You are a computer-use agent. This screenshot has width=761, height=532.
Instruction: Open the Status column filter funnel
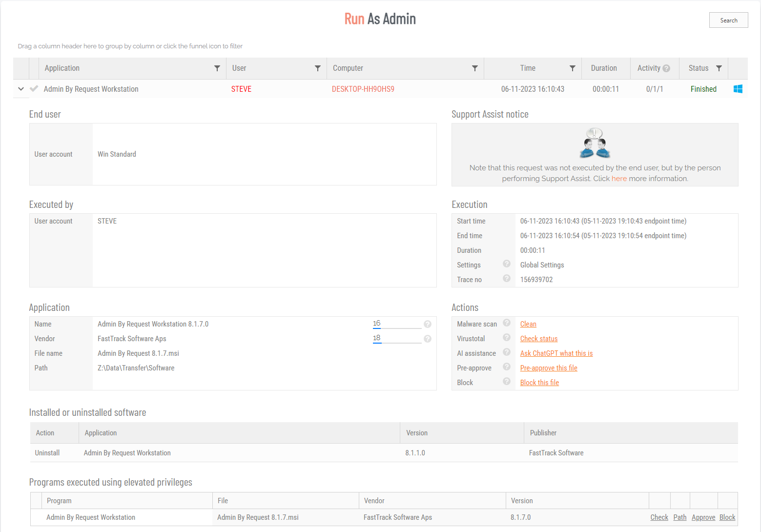[x=719, y=68]
